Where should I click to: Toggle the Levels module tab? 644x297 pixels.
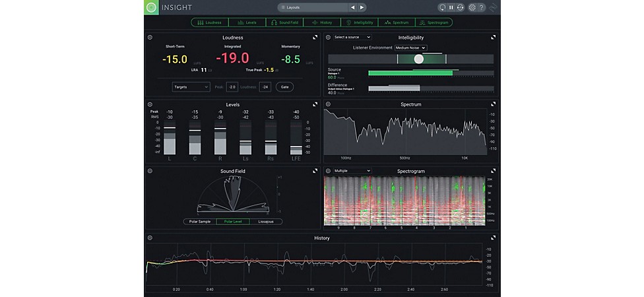[x=247, y=22]
